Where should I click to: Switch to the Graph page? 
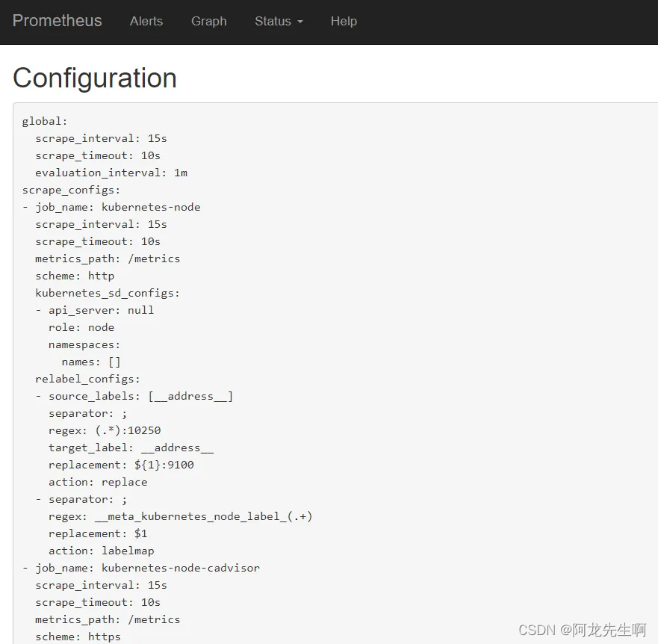coord(209,21)
